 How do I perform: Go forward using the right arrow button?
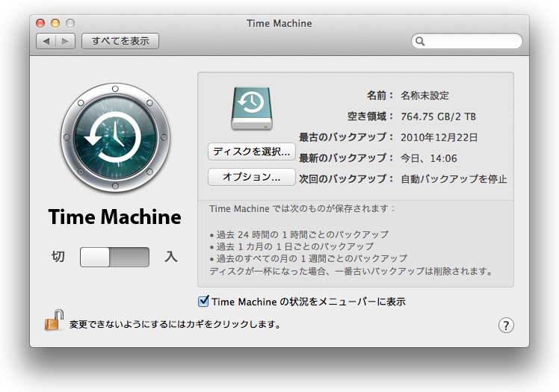pyautogui.click(x=65, y=41)
